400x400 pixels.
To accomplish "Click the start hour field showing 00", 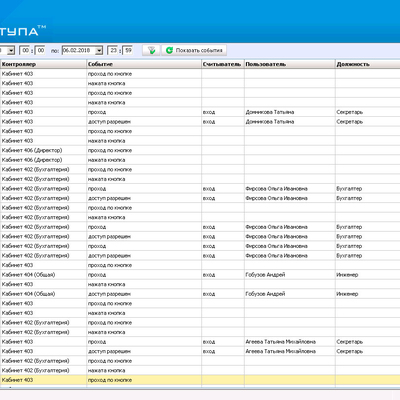I will coord(25,50).
